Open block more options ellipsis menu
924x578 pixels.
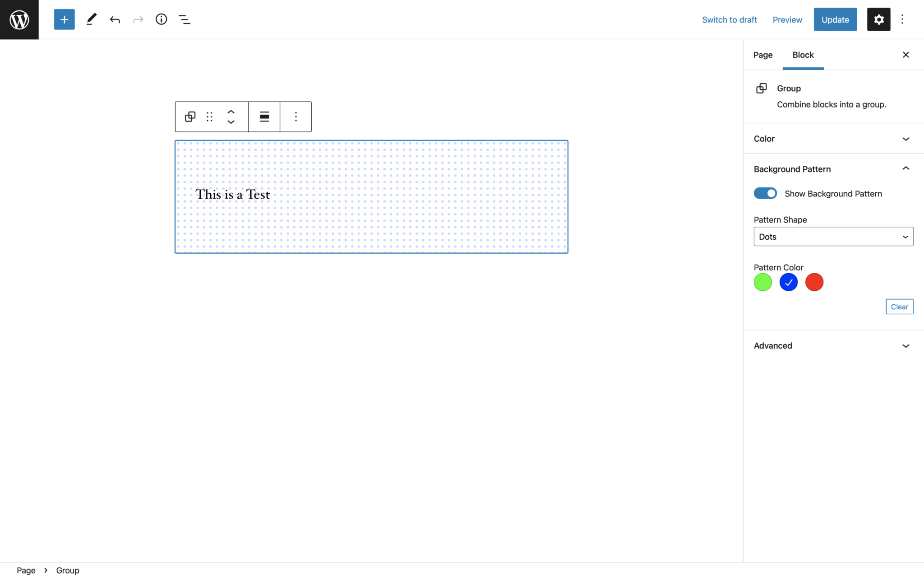296,117
